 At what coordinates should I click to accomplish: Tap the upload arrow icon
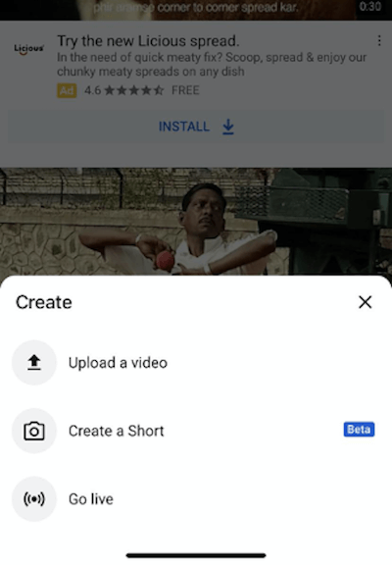(x=34, y=363)
